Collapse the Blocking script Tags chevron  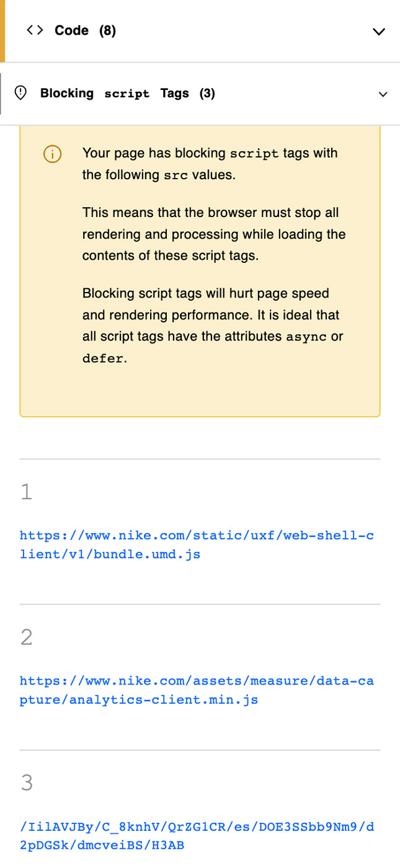coord(383,94)
